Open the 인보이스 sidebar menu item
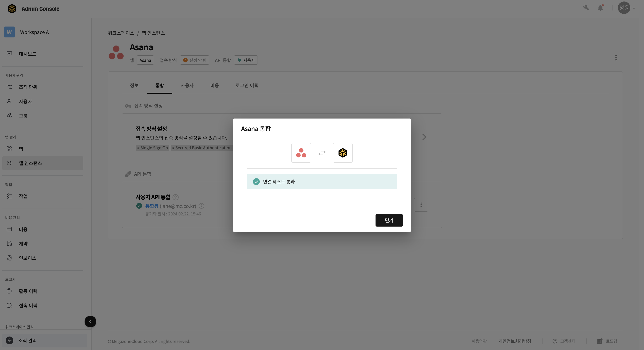Image resolution: width=644 pixels, height=350 pixels. [x=27, y=258]
